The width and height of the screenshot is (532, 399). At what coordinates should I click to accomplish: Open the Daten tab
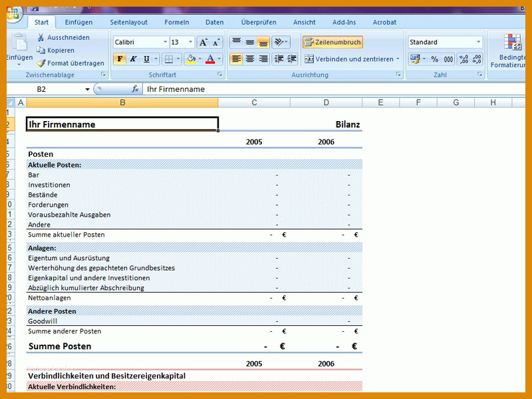pos(214,23)
